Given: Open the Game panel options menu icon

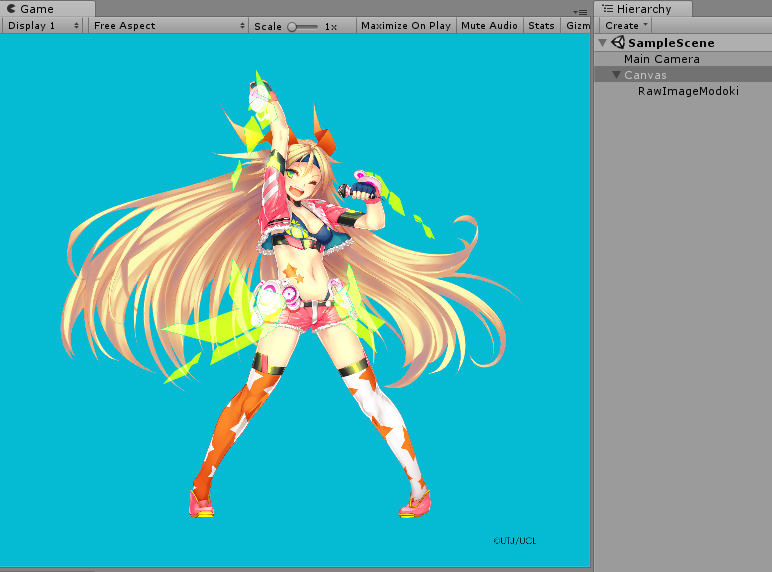Looking at the screenshot, I should (x=580, y=12).
